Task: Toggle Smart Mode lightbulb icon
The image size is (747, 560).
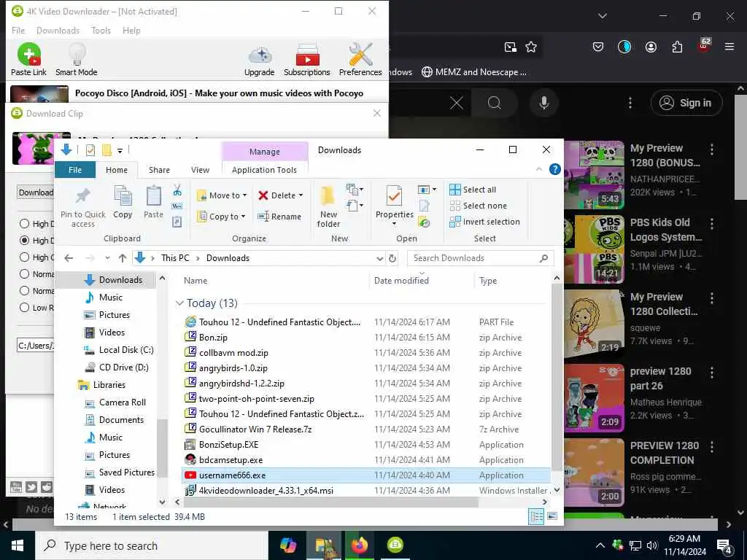Action: 76,60
